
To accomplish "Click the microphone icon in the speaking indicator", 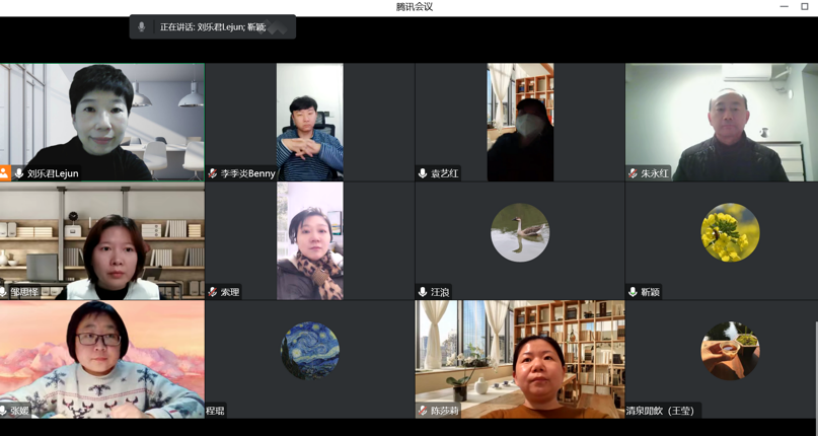I will (142, 27).
